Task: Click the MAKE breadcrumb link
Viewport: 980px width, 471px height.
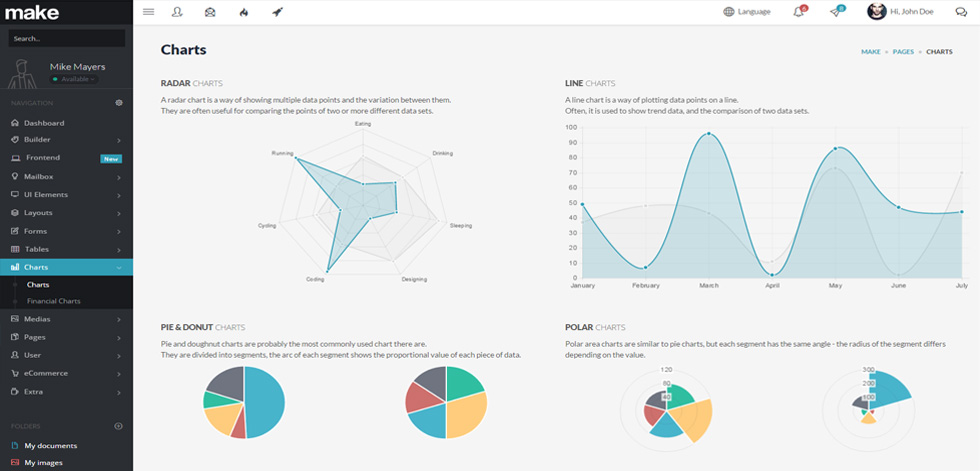Action: coord(871,52)
